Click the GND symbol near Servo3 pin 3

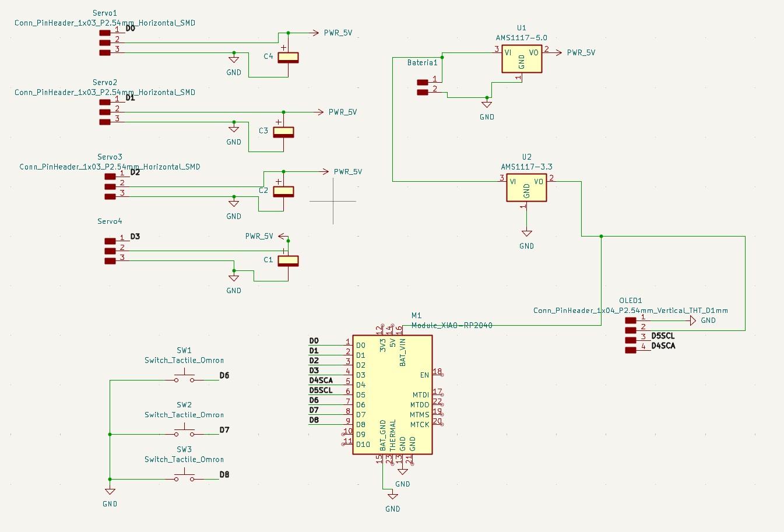pos(234,204)
